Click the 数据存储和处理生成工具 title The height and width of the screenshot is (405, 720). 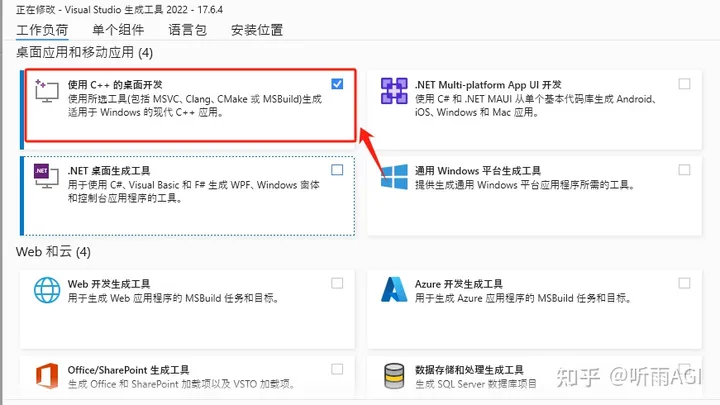point(469,370)
